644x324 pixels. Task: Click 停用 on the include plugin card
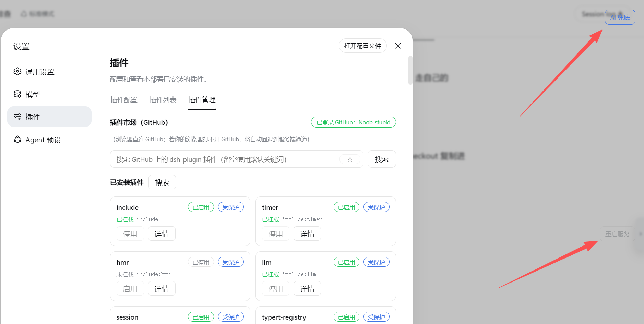pyautogui.click(x=130, y=233)
